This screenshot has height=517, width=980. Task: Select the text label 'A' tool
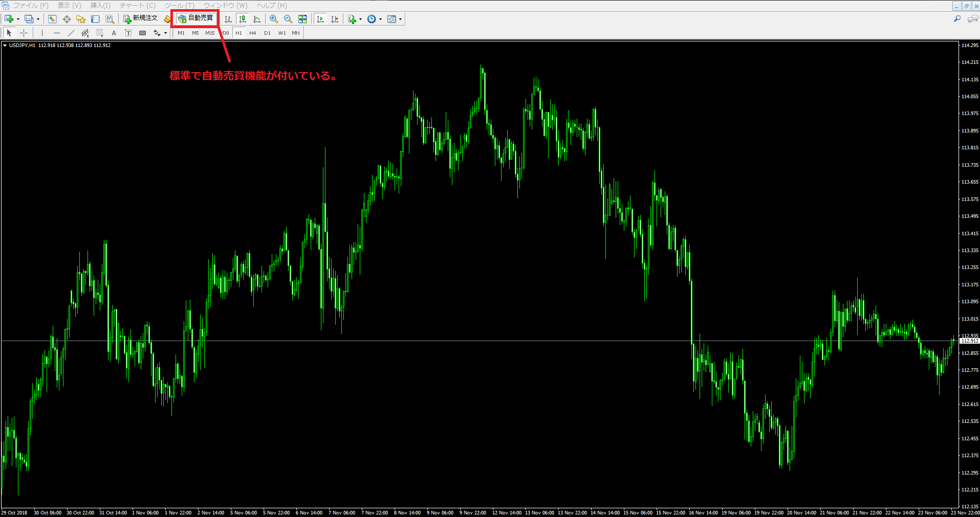click(114, 33)
